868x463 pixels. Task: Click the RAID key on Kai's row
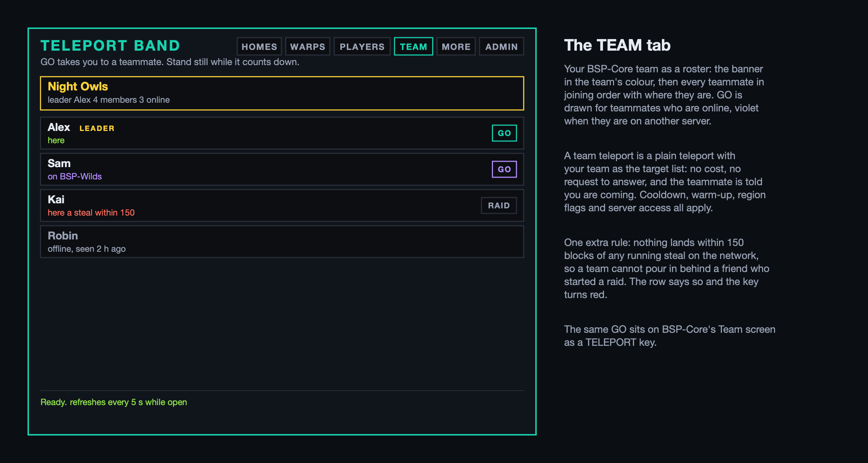pyautogui.click(x=499, y=205)
